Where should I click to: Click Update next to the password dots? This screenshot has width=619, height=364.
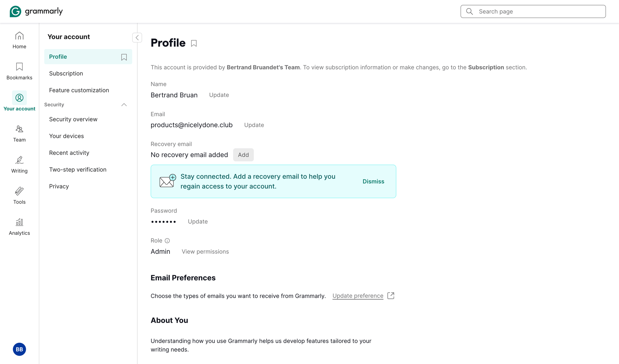198,221
